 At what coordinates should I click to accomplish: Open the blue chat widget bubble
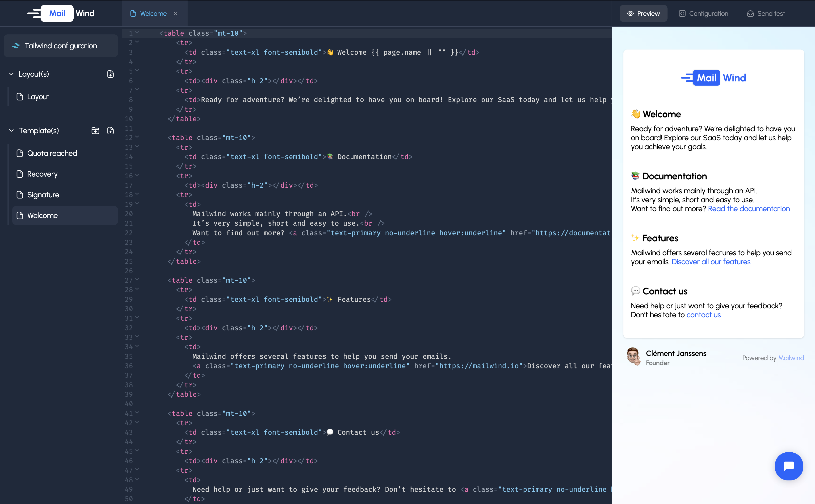tap(789, 466)
